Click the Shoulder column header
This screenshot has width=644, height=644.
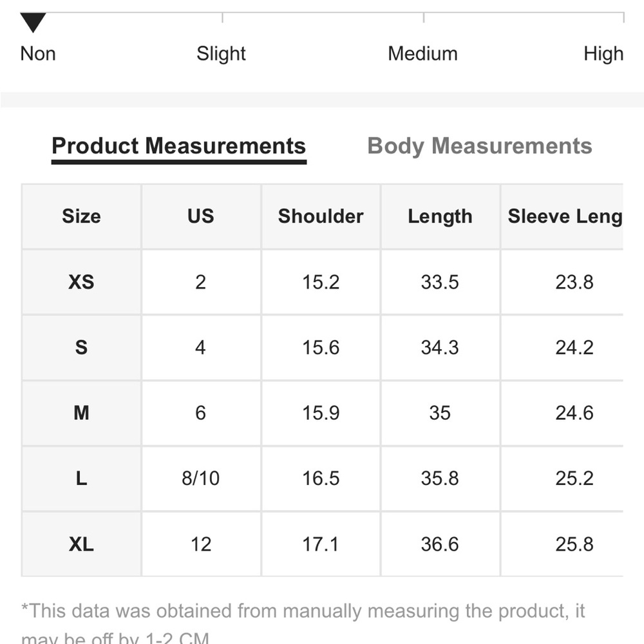tap(321, 216)
